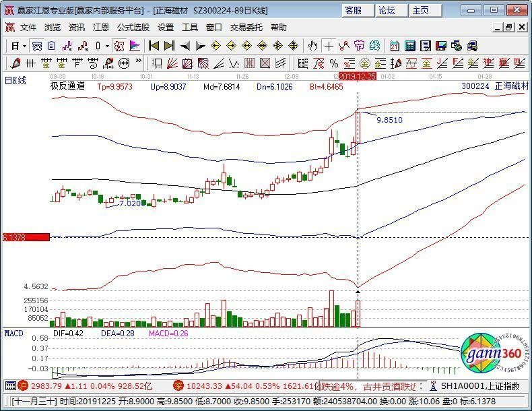Toggle the 权 adjustment button

(x=119, y=46)
